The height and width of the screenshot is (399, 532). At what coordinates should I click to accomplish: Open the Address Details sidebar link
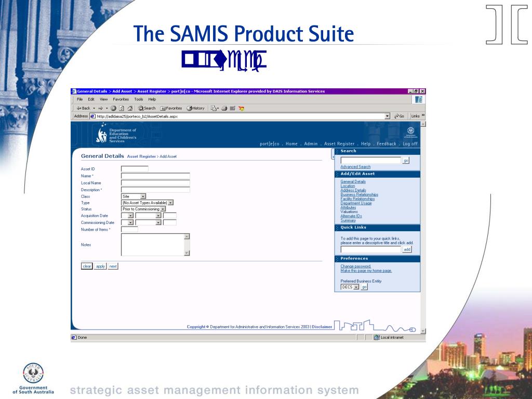(353, 190)
